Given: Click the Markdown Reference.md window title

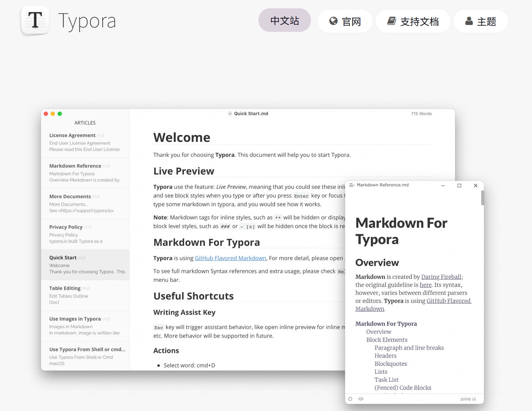Looking at the screenshot, I should click(382, 185).
